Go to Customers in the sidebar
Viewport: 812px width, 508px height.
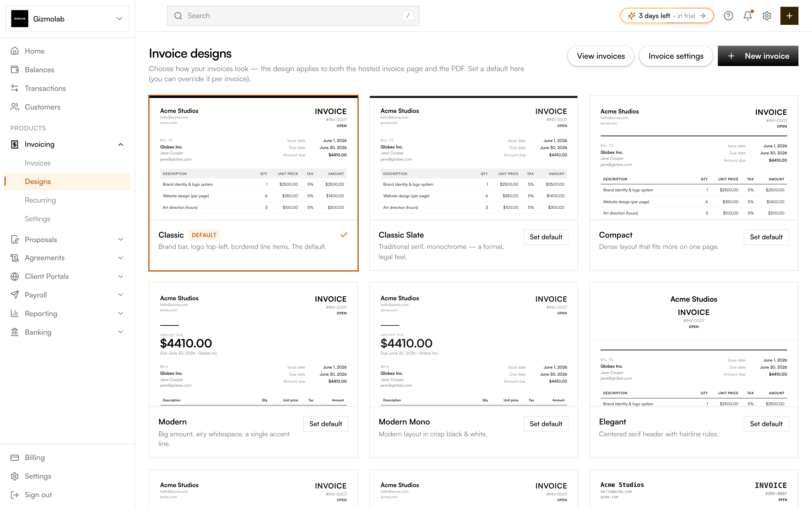pos(67,107)
